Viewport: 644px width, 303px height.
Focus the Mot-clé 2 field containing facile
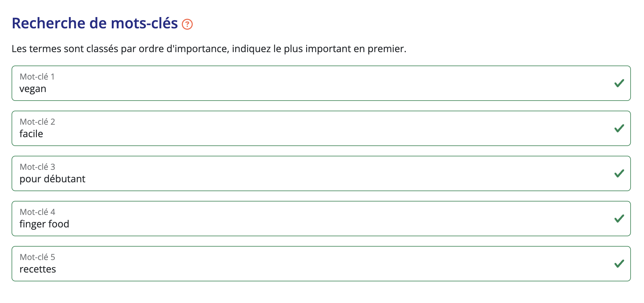(x=321, y=128)
